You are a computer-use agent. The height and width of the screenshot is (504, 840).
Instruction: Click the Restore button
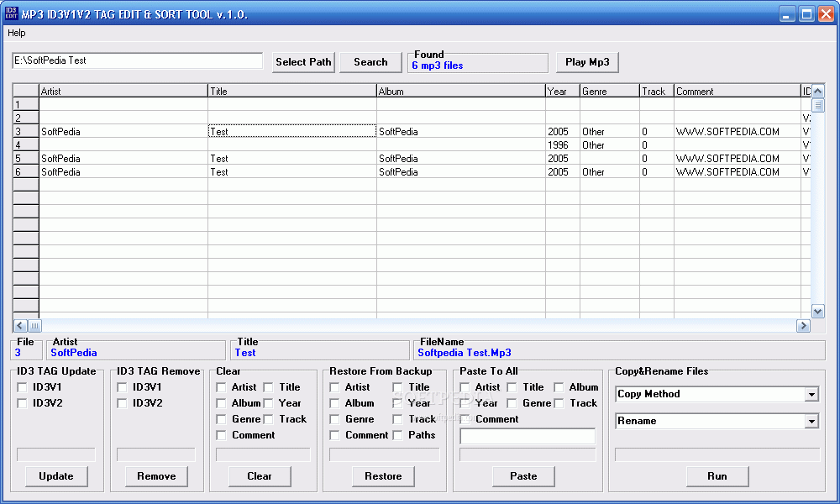383,476
